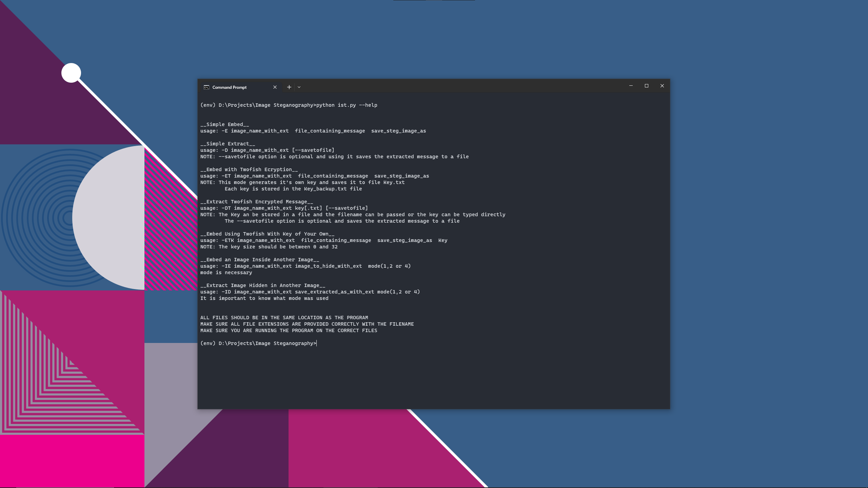The width and height of the screenshot is (868, 488).
Task: Expand the new tab profile dropdown
Action: (x=299, y=87)
